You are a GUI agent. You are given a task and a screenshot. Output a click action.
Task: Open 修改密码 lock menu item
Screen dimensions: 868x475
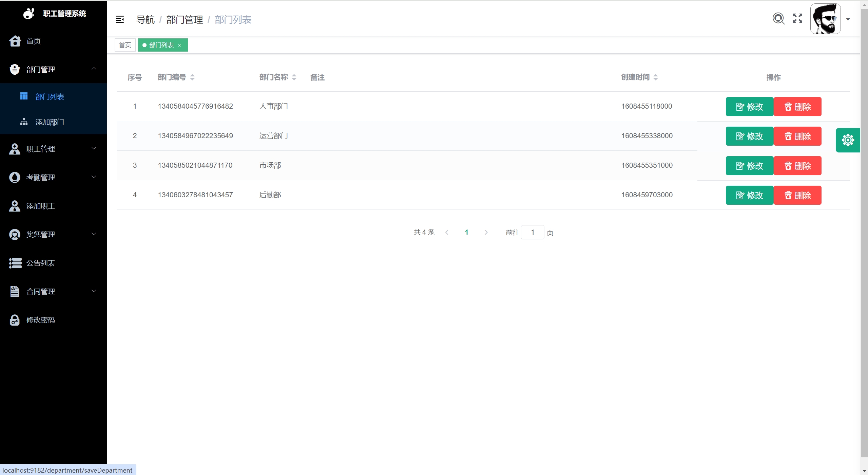pos(41,320)
